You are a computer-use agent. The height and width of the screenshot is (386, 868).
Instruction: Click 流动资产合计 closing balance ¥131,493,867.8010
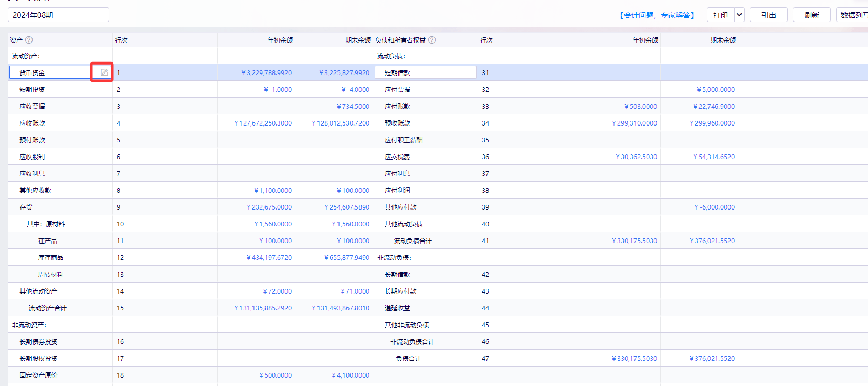(x=341, y=308)
